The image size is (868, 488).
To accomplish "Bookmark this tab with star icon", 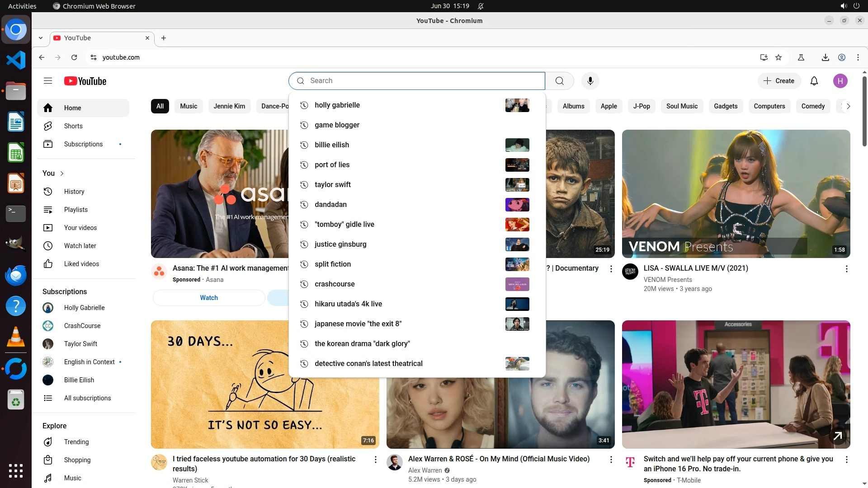I will click(x=778, y=57).
